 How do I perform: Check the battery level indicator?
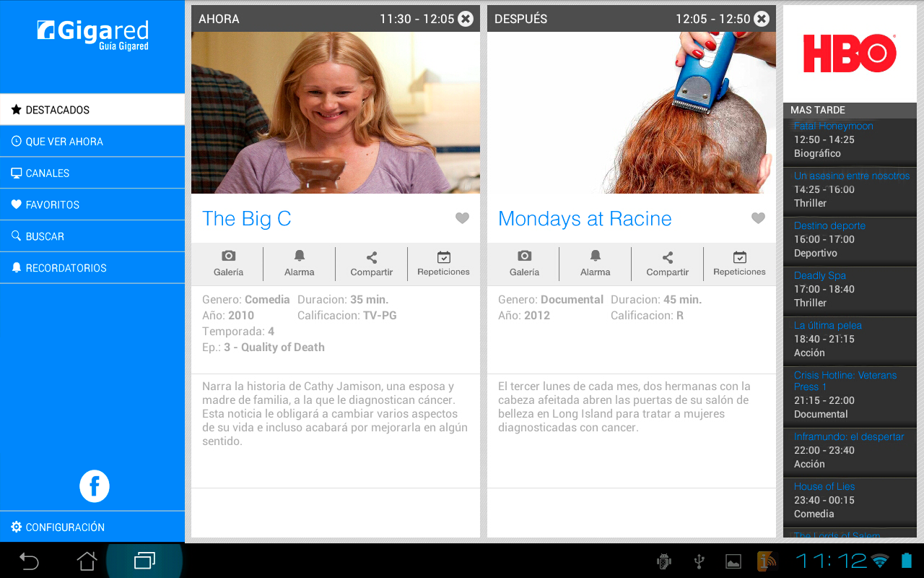[907, 561]
